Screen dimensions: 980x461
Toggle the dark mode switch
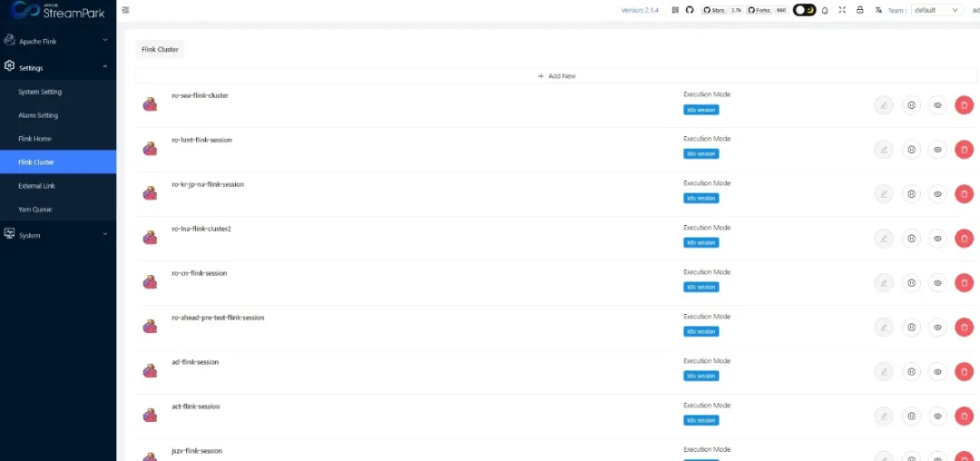tap(804, 10)
